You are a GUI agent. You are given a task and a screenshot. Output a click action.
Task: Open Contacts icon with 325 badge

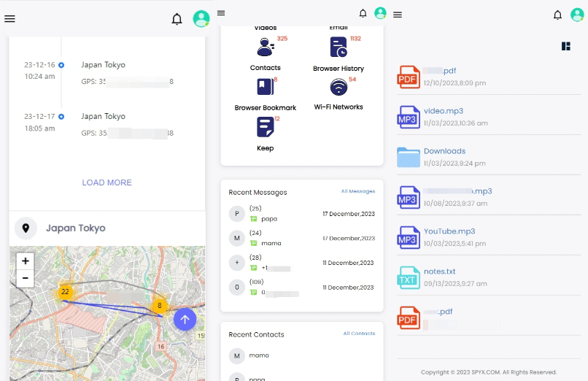266,47
